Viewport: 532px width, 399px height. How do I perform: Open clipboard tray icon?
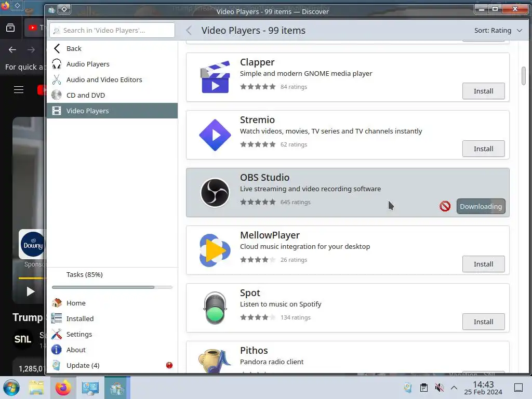[x=424, y=388]
